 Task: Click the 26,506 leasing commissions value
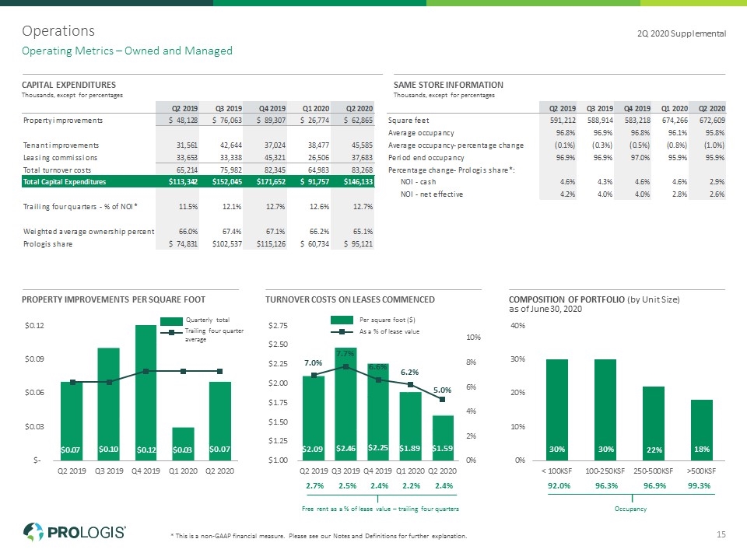(x=319, y=158)
